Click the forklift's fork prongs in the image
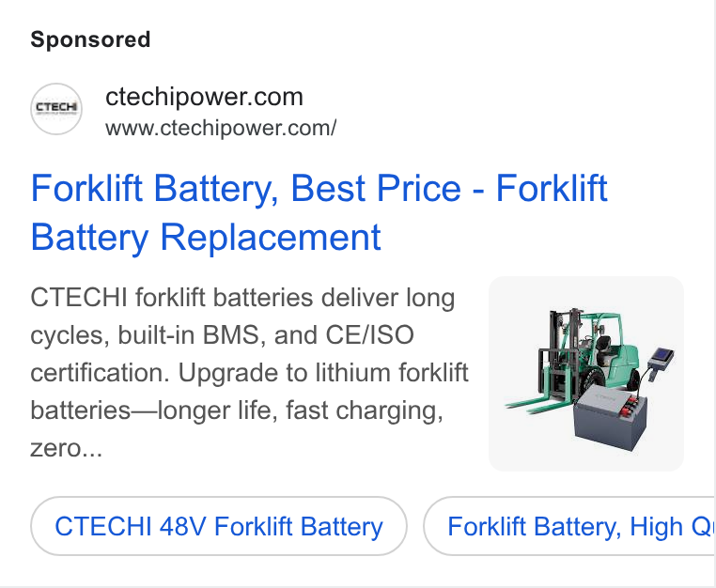Viewport: 716px width, 588px height. pos(537,405)
